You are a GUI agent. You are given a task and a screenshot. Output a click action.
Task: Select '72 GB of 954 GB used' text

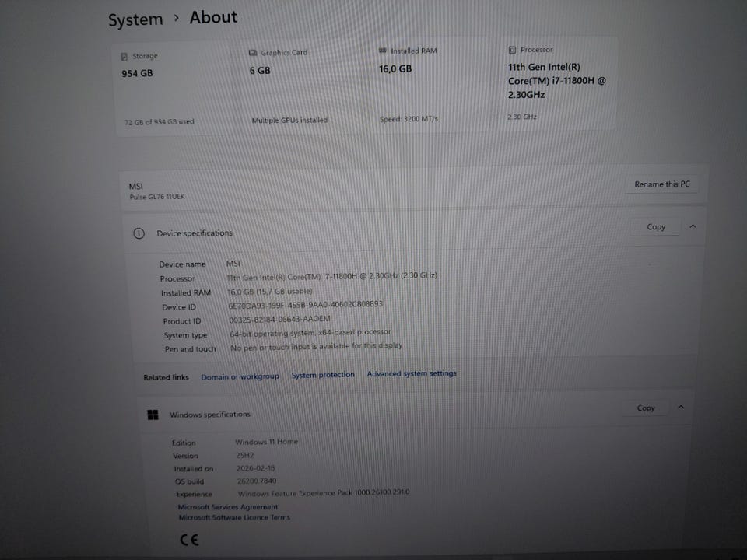[x=159, y=122]
